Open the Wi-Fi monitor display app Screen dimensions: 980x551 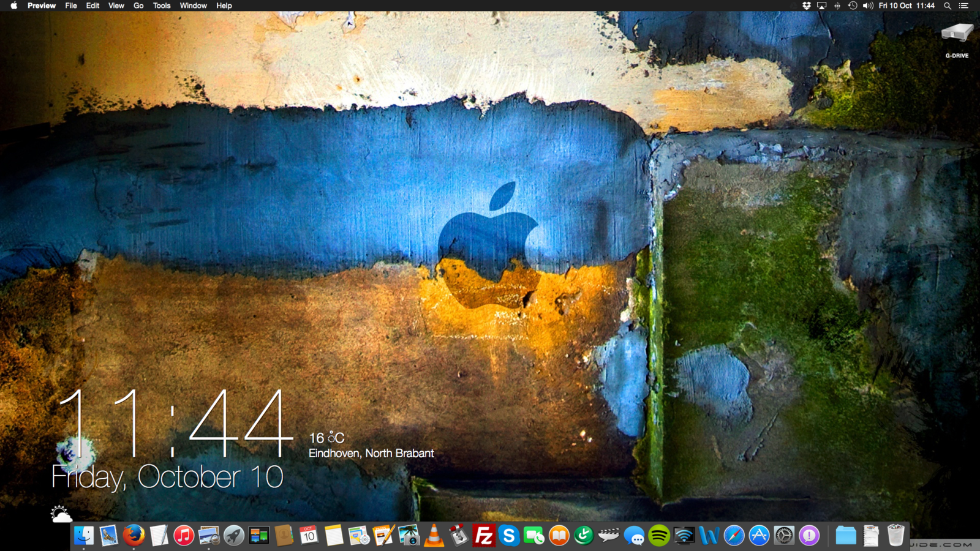684,536
